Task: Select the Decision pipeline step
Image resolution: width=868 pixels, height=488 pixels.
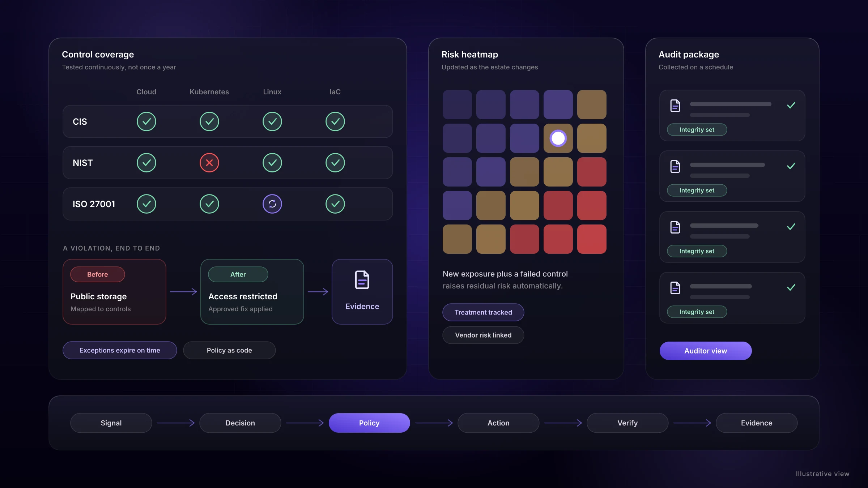Action: coord(240,423)
